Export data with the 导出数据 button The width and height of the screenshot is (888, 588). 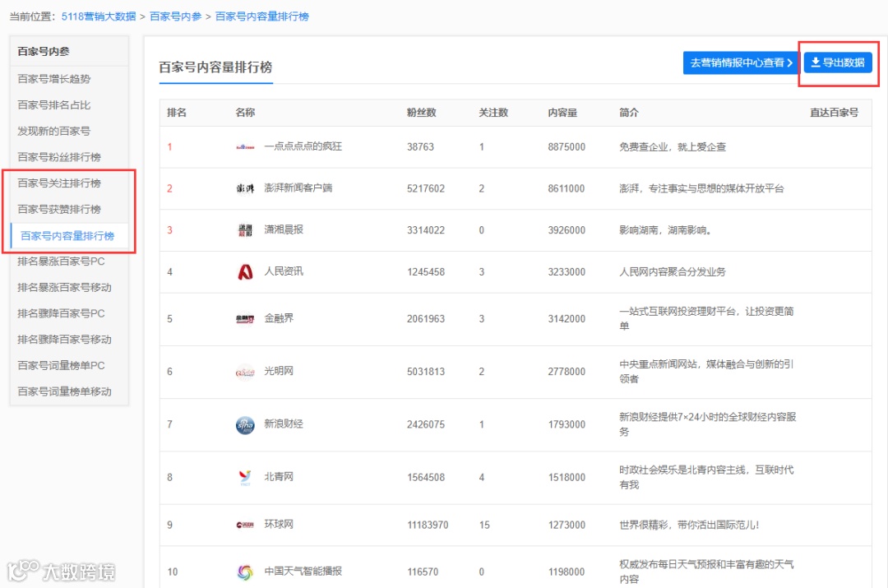(838, 63)
